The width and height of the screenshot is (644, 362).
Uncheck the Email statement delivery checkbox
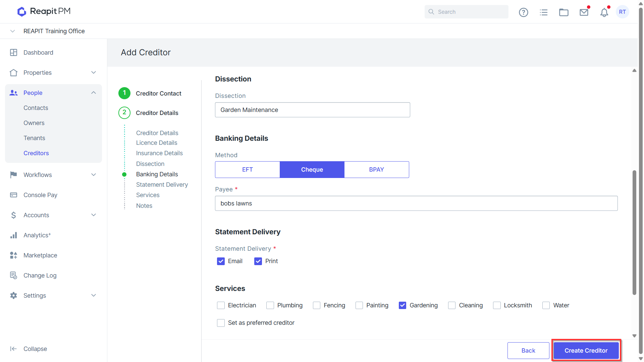221,261
